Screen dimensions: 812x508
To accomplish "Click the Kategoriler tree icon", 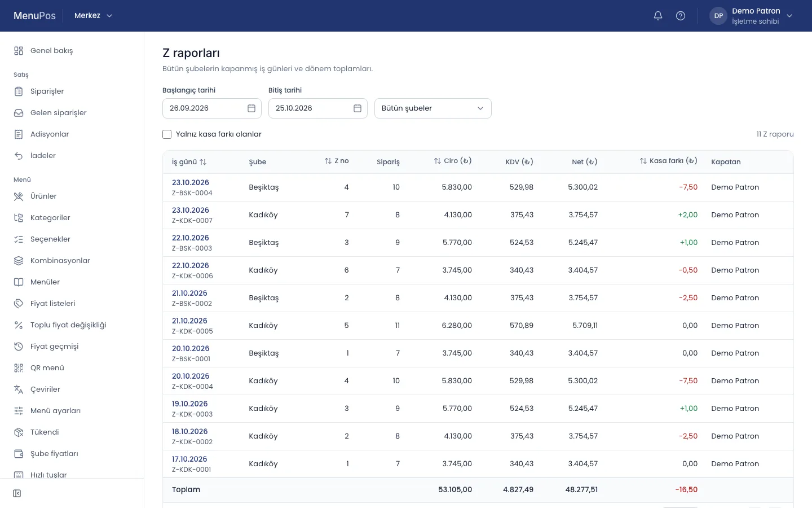I will 19,218.
